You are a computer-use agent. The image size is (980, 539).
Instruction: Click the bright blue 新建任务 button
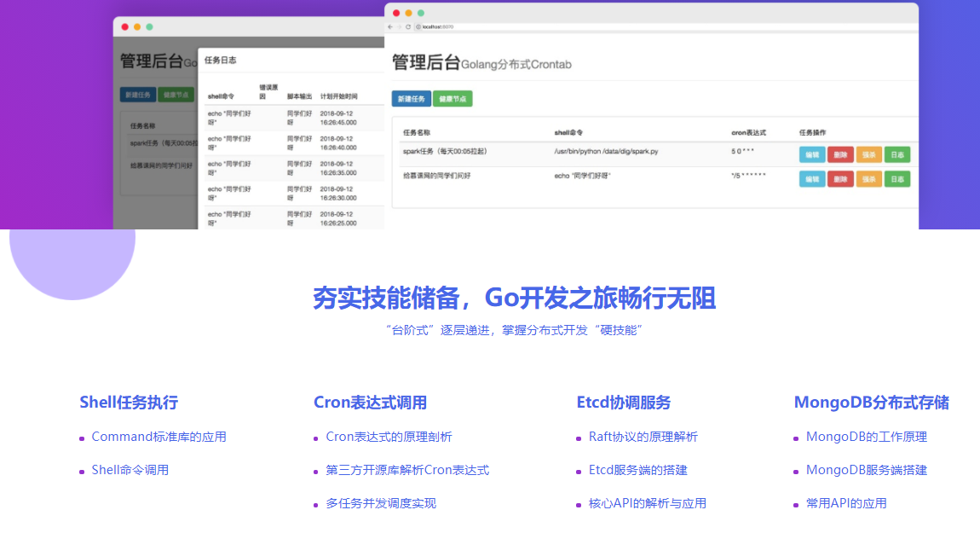point(411,99)
